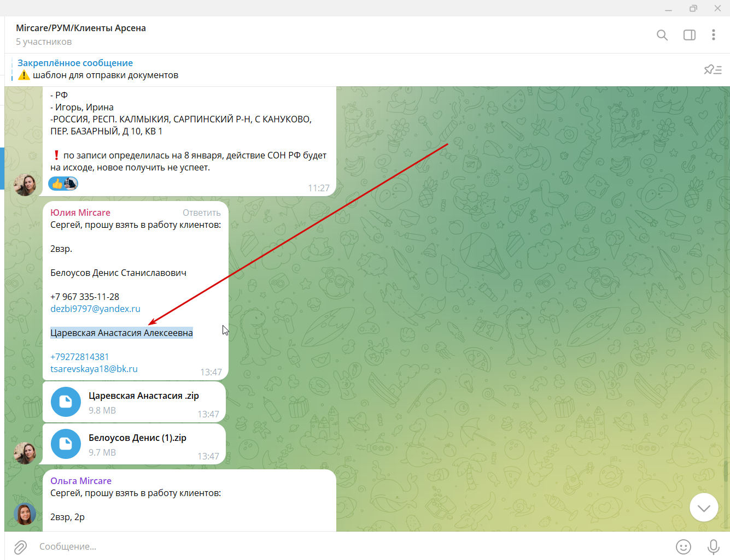Open avatar of Юлия next to zip files
Image resolution: width=730 pixels, height=560 pixels.
(25, 453)
